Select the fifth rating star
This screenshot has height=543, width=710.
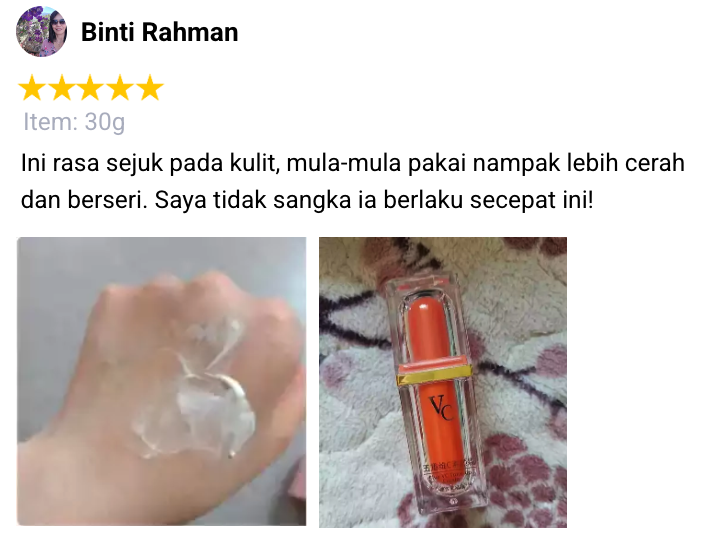click(150, 87)
